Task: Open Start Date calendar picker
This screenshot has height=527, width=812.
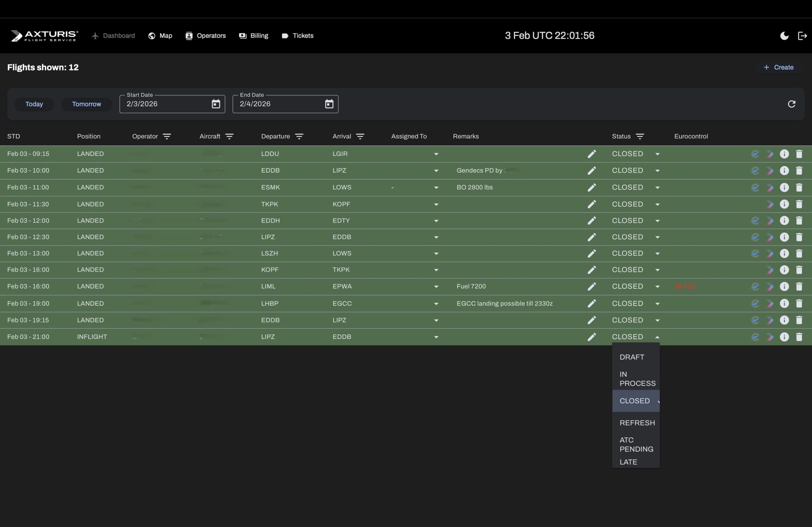Action: click(x=216, y=104)
